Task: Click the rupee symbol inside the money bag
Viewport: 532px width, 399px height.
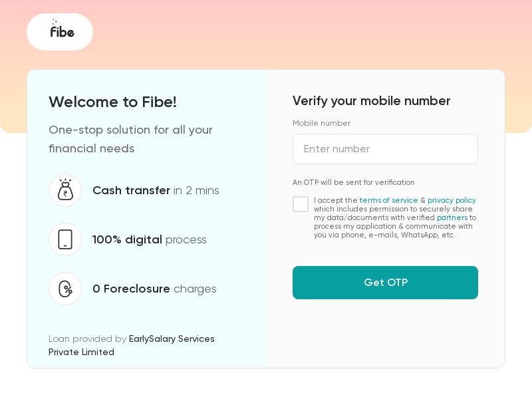Action: tap(65, 193)
